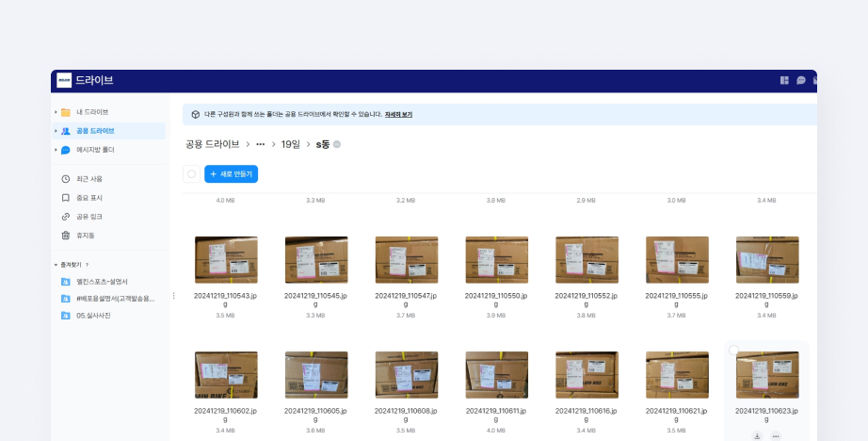Image resolution: width=868 pixels, height=441 pixels.
Task: Navigate to 공용 드라이브 in breadcrumb
Action: (213, 144)
